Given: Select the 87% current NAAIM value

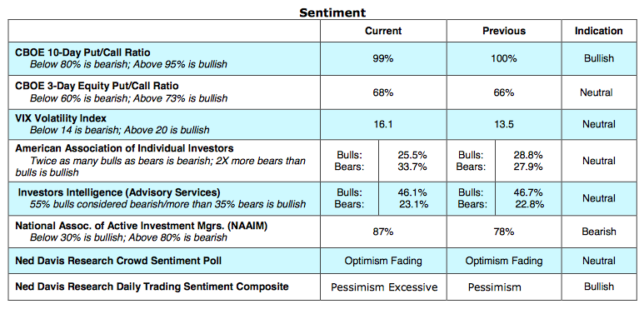Looking at the screenshot, I should pos(383,232).
